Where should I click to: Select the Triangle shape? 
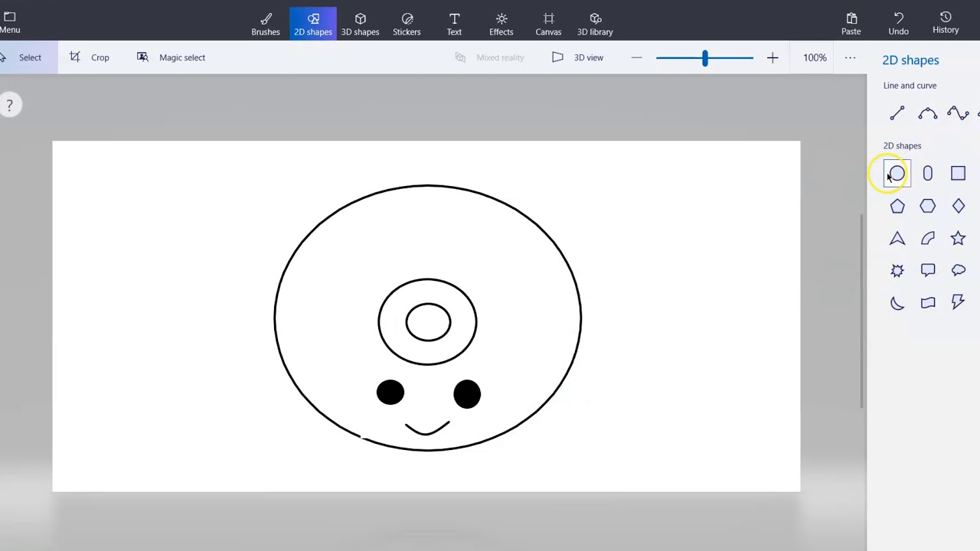pyautogui.click(x=897, y=239)
